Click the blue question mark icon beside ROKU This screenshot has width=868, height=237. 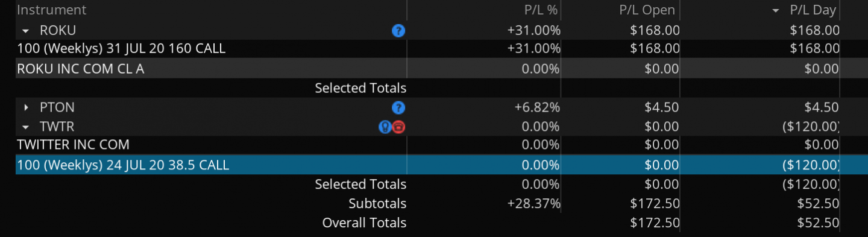pyautogui.click(x=398, y=31)
